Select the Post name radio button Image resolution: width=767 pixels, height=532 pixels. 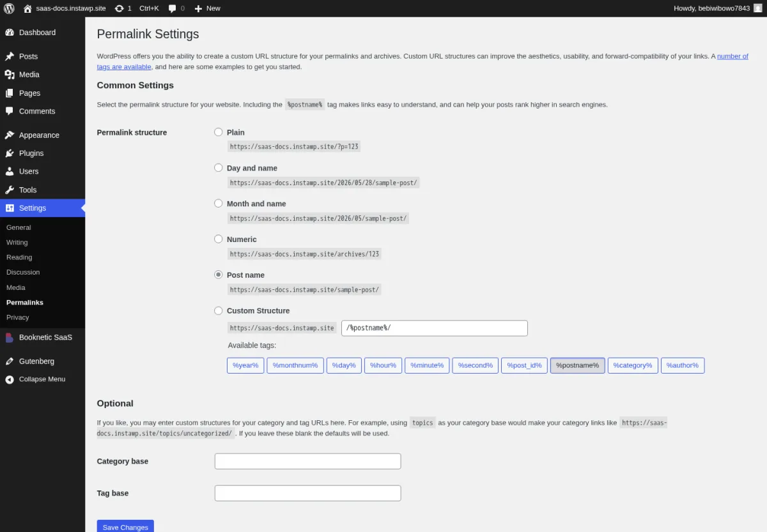(x=219, y=275)
